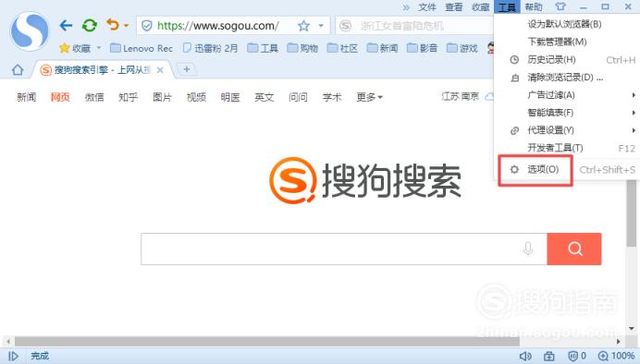
Task: Click the top search box field
Action: [x=414, y=26]
